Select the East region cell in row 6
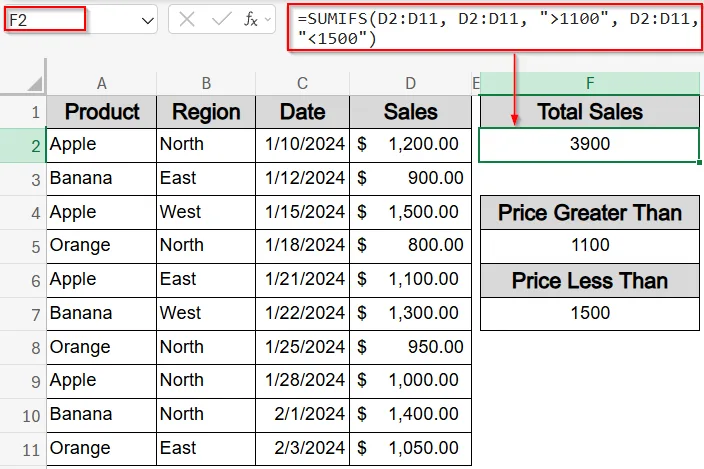Viewport: 704px width, 469px height. pyautogui.click(x=206, y=281)
